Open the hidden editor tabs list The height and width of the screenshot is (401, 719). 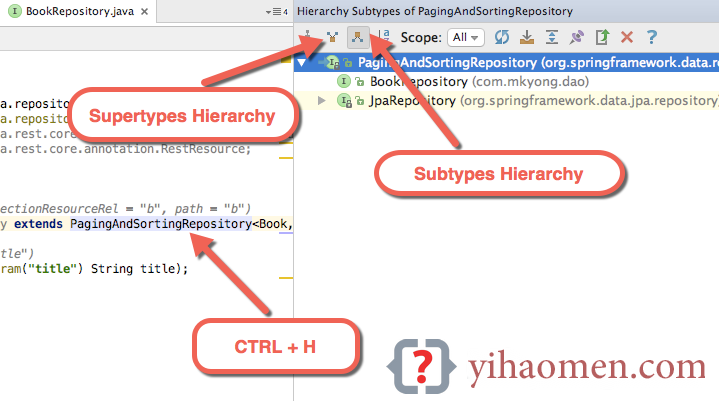coord(277,11)
